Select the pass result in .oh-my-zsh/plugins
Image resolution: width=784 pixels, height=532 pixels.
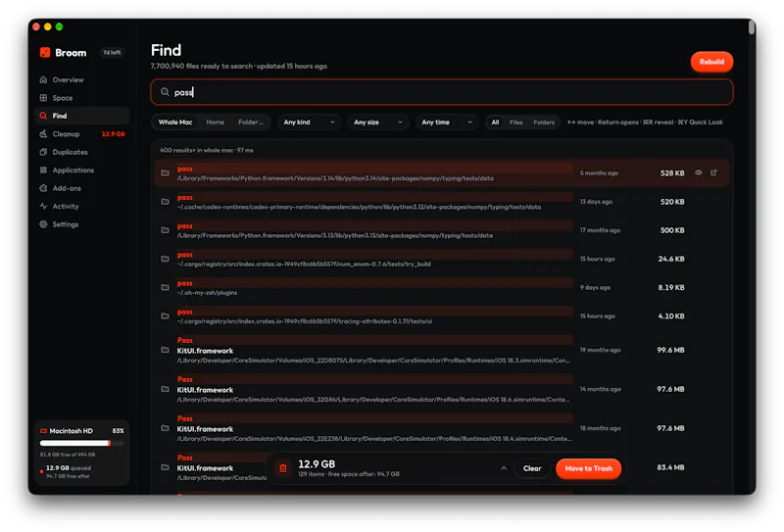click(x=442, y=287)
